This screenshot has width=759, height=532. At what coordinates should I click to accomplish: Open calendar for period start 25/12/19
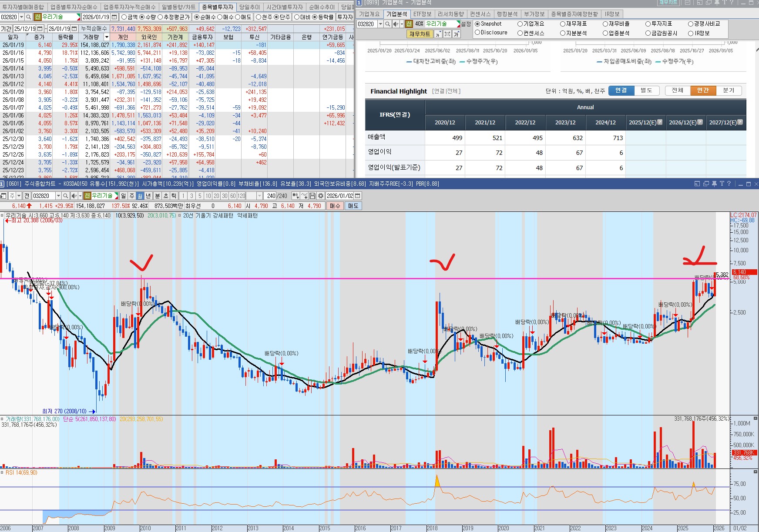[40, 29]
